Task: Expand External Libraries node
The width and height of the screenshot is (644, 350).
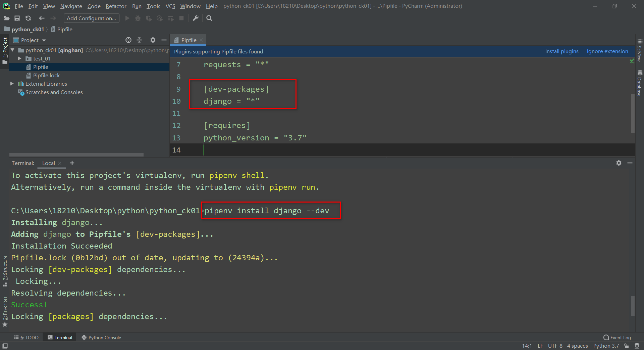Action: tap(12, 84)
